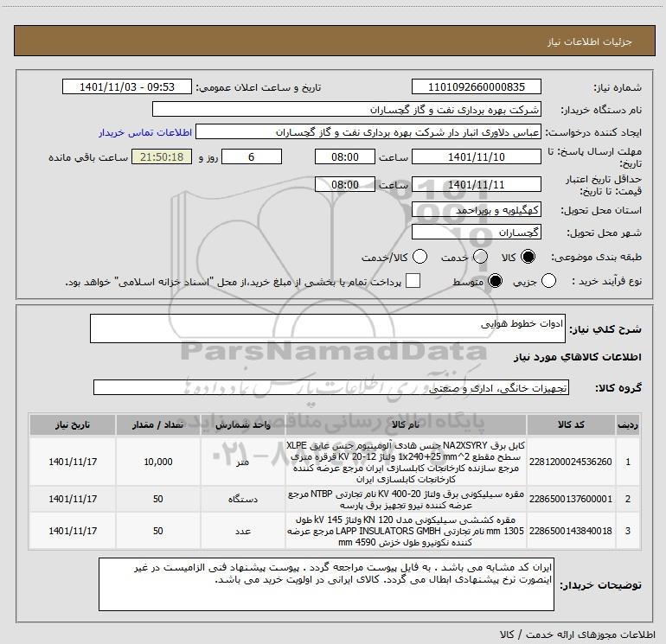Click the unit cell عدد

pos(242,531)
